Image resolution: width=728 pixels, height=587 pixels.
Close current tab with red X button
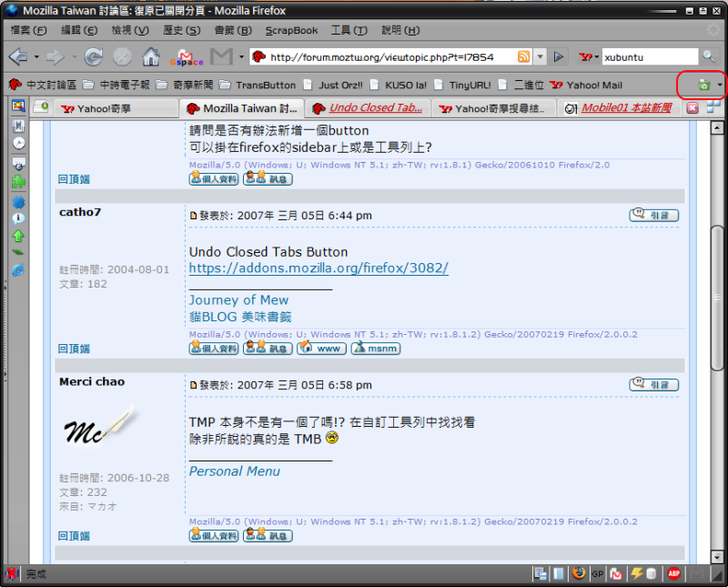tap(693, 108)
